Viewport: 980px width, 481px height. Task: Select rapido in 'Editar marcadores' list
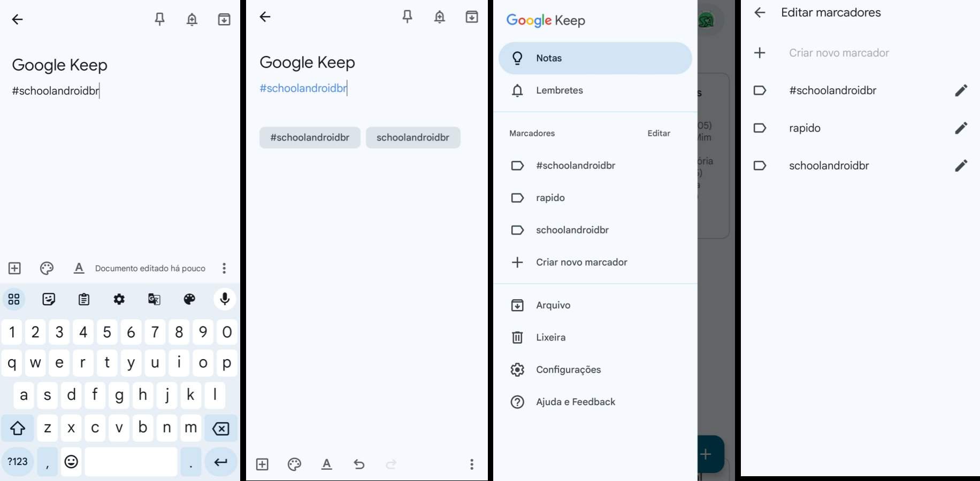tap(805, 128)
